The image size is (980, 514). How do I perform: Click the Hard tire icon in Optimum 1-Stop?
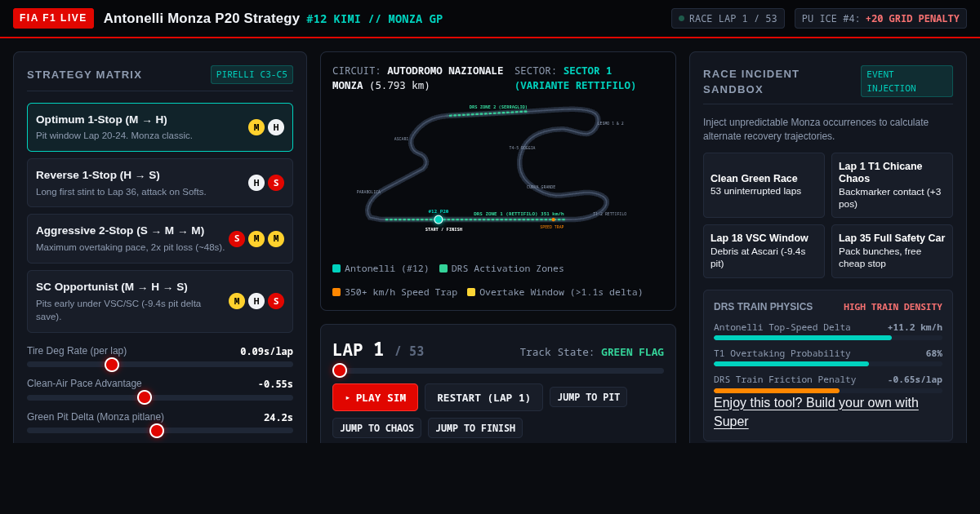(x=276, y=127)
